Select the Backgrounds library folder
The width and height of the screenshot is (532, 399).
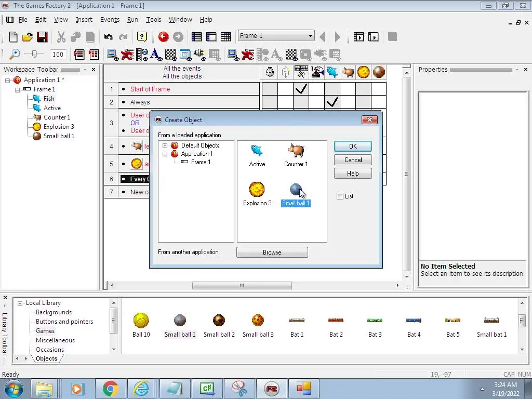point(54,312)
